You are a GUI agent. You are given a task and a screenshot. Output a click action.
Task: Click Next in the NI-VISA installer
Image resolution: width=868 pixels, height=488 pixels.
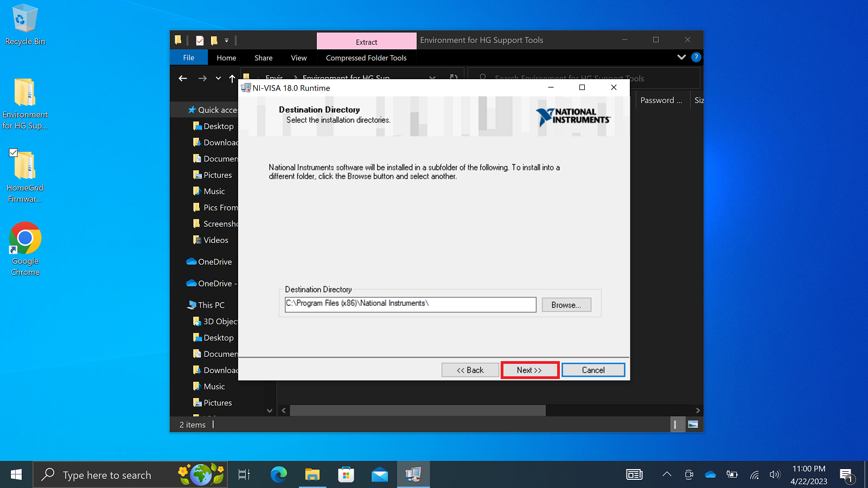pos(529,370)
